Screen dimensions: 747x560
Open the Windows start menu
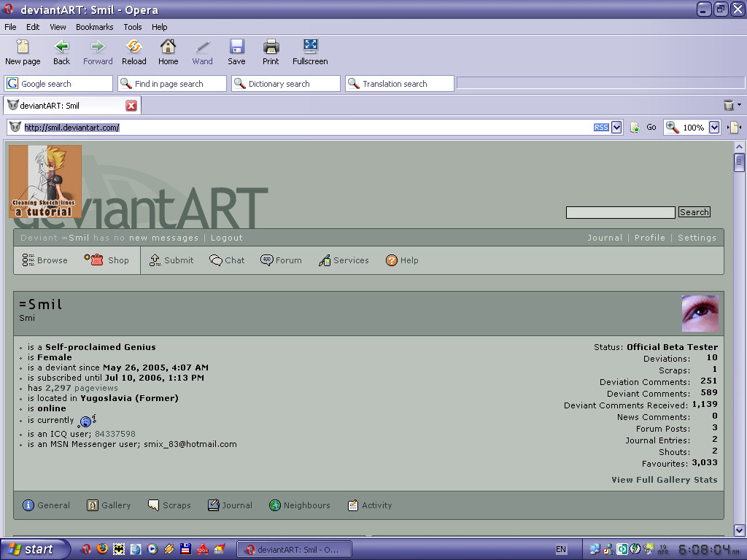[x=34, y=549]
